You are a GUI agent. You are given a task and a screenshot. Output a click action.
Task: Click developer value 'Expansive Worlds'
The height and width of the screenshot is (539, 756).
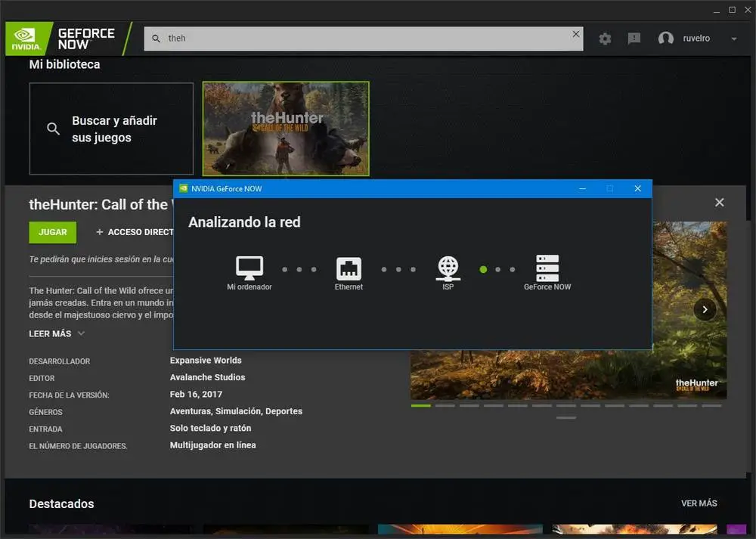(206, 361)
